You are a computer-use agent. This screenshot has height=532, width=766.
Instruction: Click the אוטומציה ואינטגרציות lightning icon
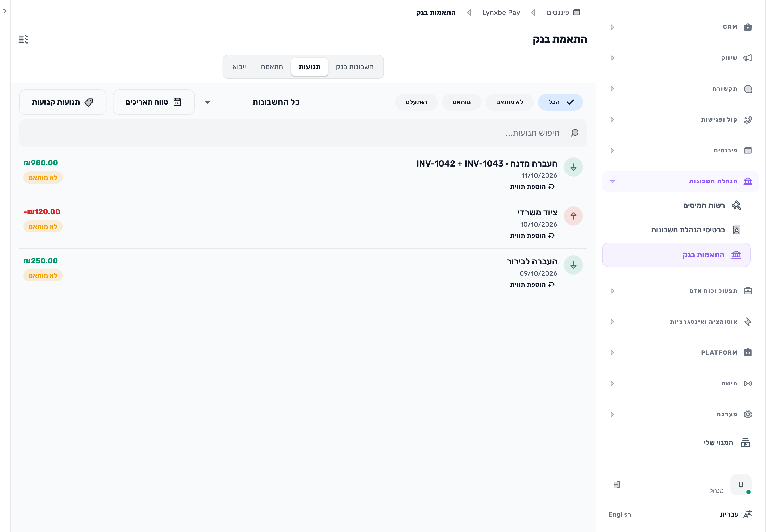748,322
